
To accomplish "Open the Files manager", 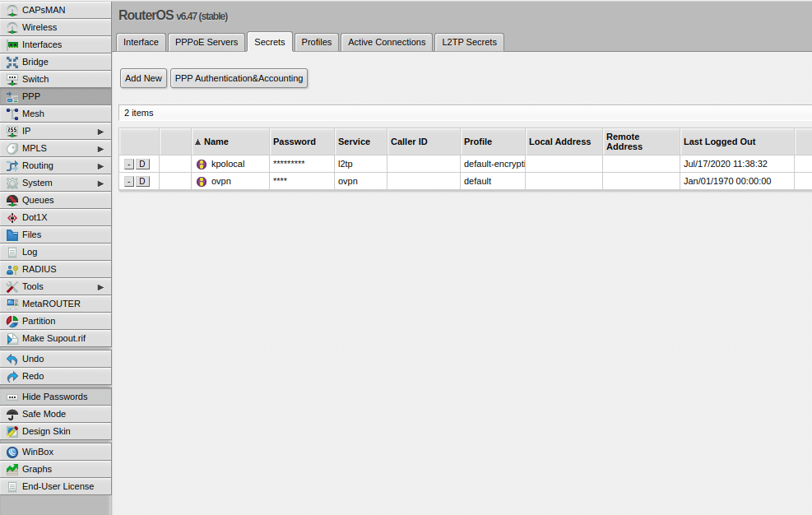I will (33, 234).
